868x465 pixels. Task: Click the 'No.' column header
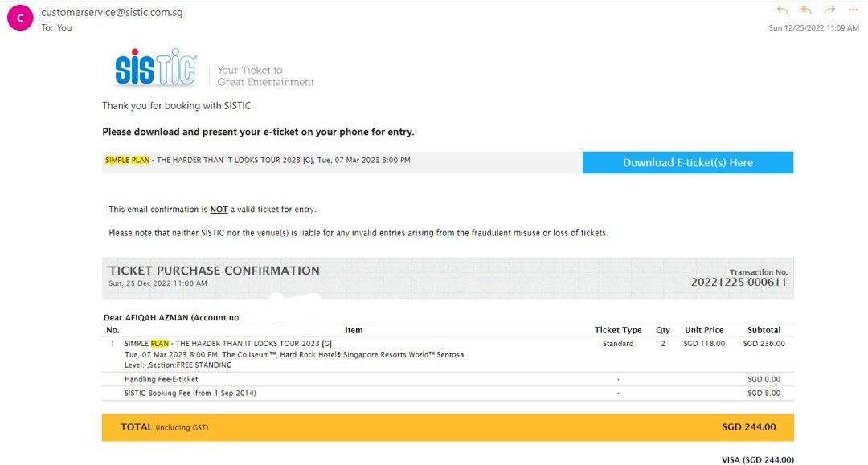113,330
